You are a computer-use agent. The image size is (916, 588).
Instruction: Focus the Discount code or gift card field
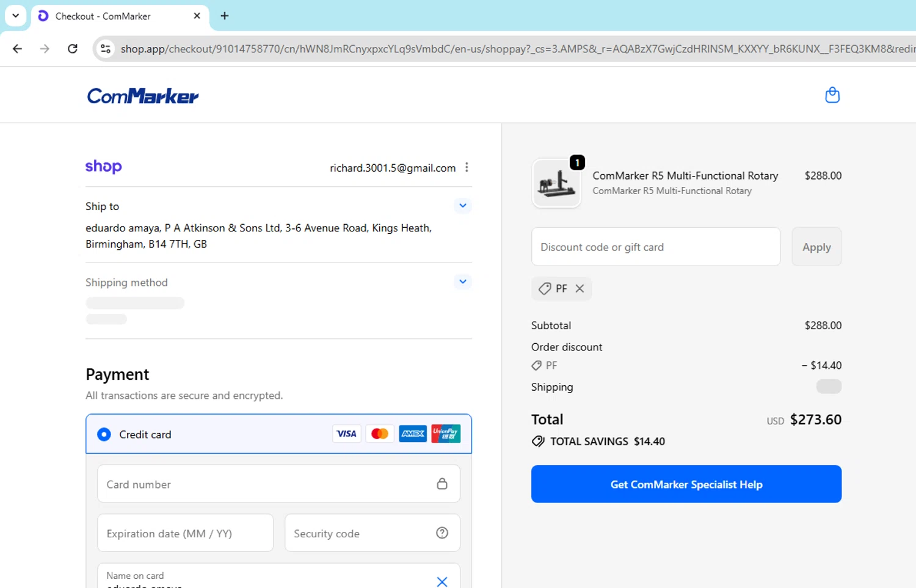[x=656, y=247]
